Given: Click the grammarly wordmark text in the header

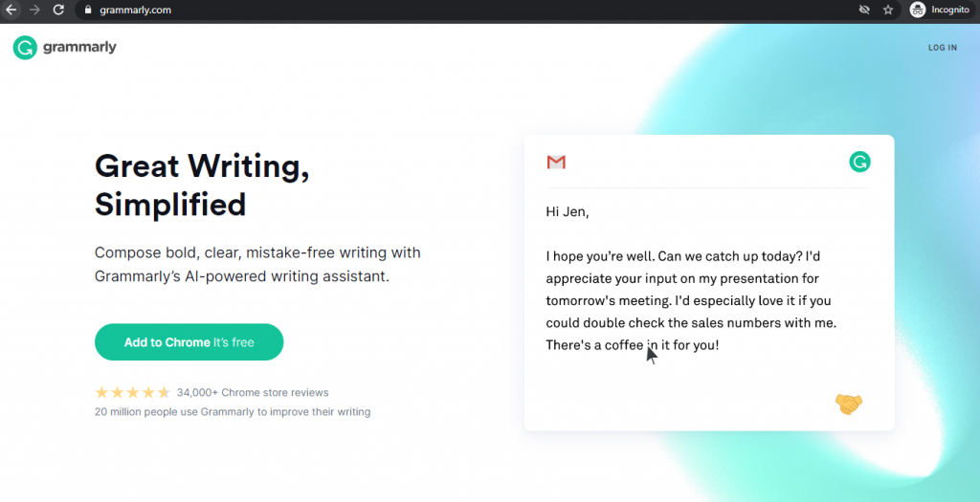Looking at the screenshot, I should pyautogui.click(x=79, y=48).
